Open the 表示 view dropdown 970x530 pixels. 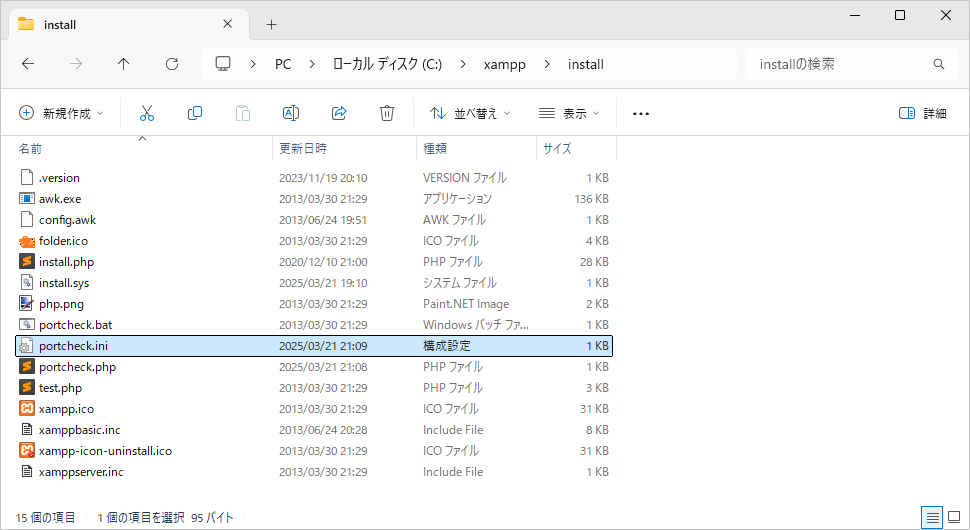[x=568, y=113]
